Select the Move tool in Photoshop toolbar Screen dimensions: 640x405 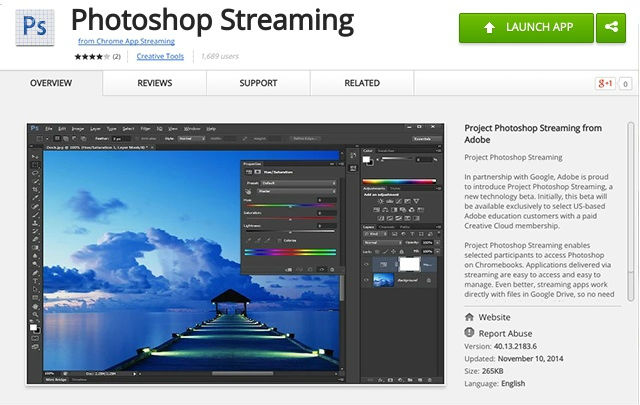click(36, 157)
